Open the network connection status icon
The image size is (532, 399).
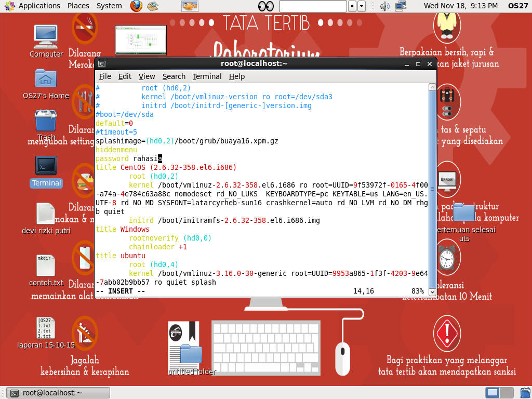(x=401, y=6)
